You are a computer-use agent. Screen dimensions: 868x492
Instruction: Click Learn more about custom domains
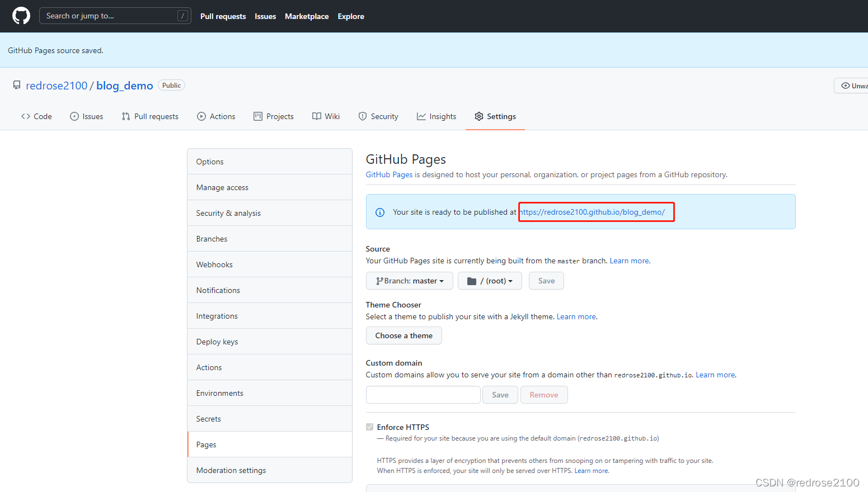click(715, 375)
